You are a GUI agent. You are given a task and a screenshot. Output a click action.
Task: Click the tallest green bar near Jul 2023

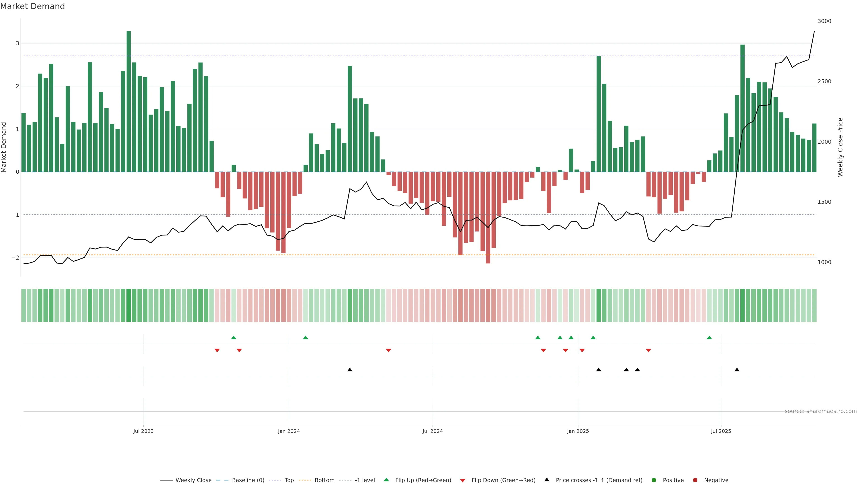point(128,101)
